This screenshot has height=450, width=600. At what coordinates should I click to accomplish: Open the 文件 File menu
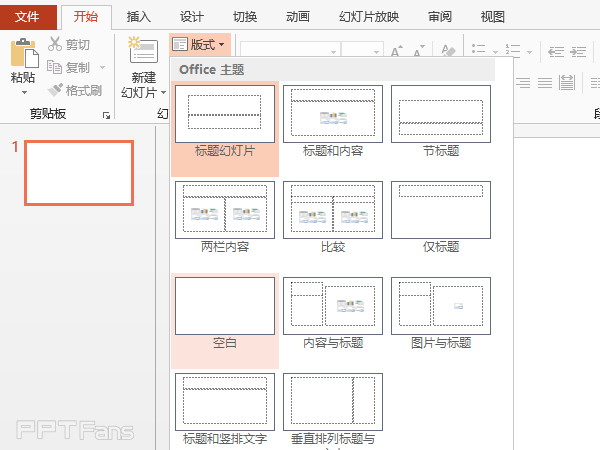pyautogui.click(x=27, y=16)
